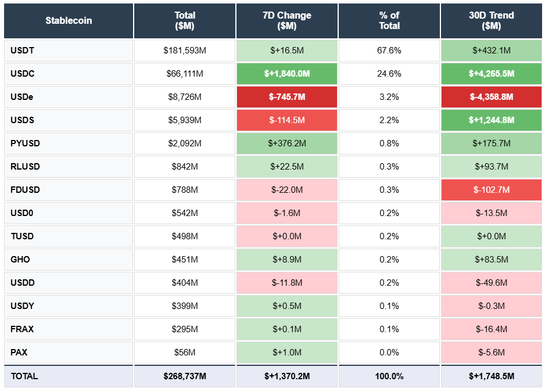Select the TOTAL row $268,737M cell
This screenshot has height=392, width=545.
pyautogui.click(x=185, y=376)
